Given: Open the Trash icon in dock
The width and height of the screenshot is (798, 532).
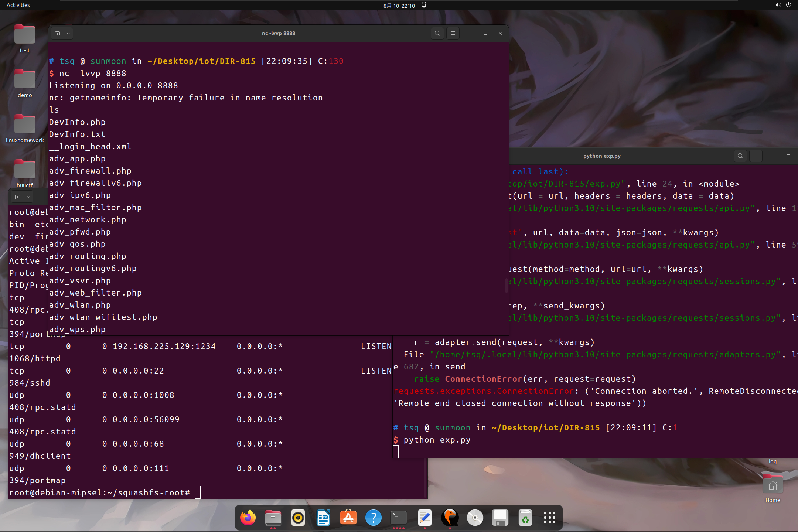Looking at the screenshot, I should [x=525, y=518].
